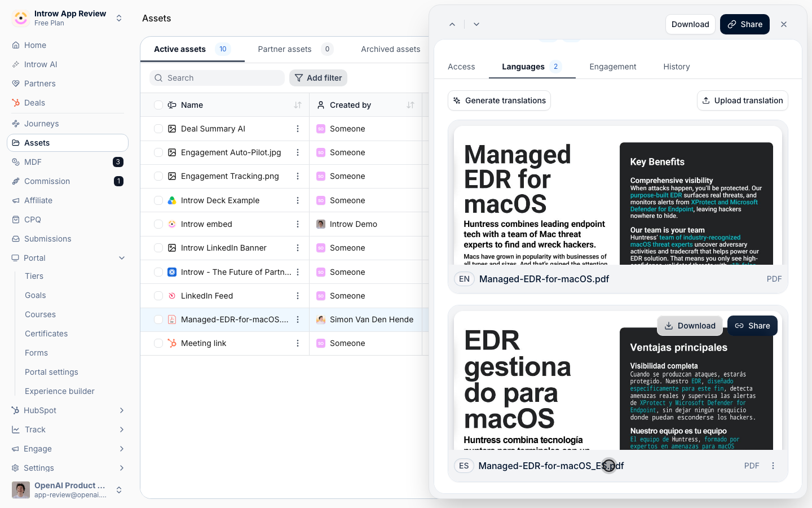Viewport: 812px width, 508px height.
Task: Expand the Engage sidebar section
Action: point(122,449)
